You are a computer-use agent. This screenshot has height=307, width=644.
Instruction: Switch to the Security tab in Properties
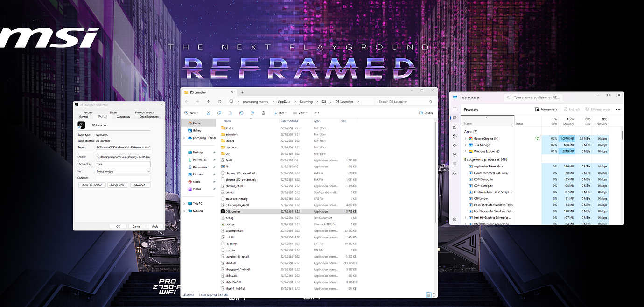[x=87, y=112]
